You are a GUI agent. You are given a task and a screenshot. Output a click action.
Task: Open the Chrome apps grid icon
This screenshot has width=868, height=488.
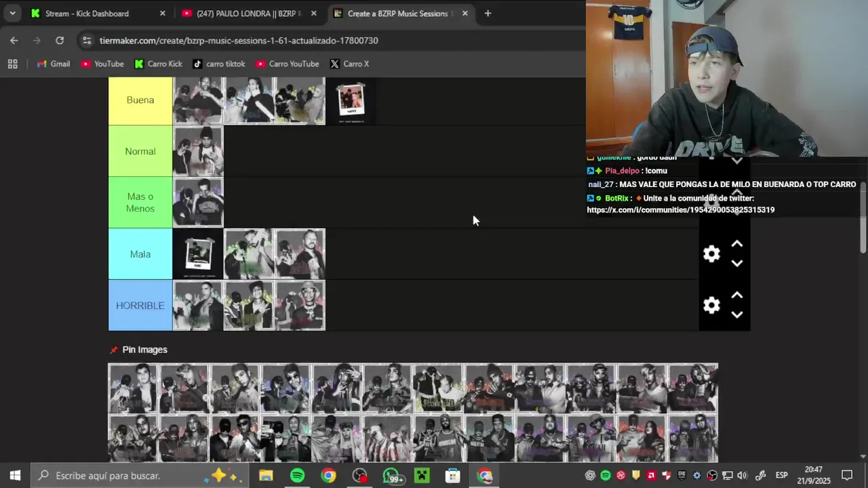point(12,64)
